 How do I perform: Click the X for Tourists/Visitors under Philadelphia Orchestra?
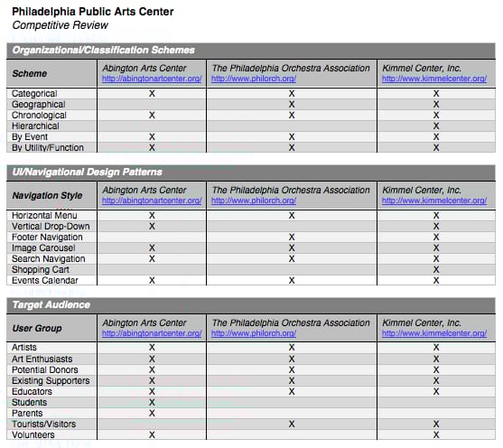point(292,425)
